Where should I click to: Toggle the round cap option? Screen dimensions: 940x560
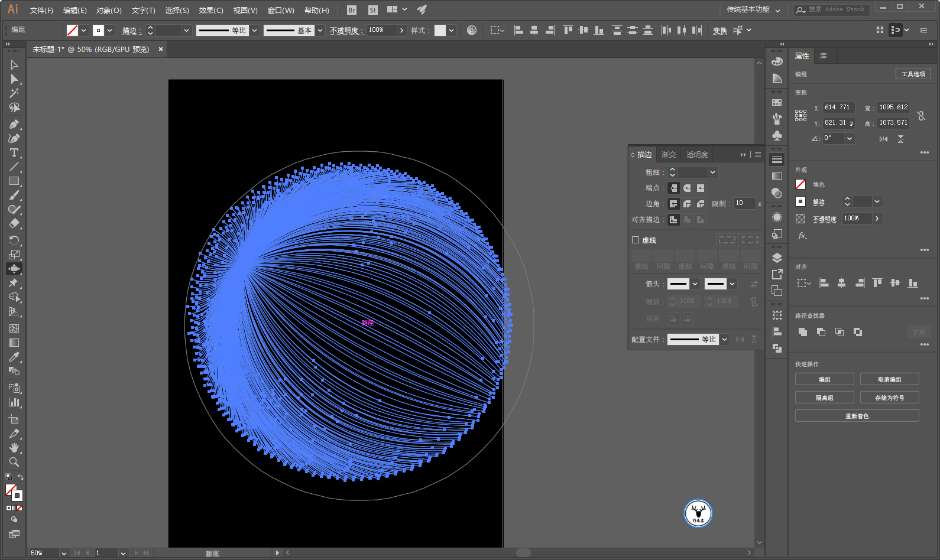point(687,188)
